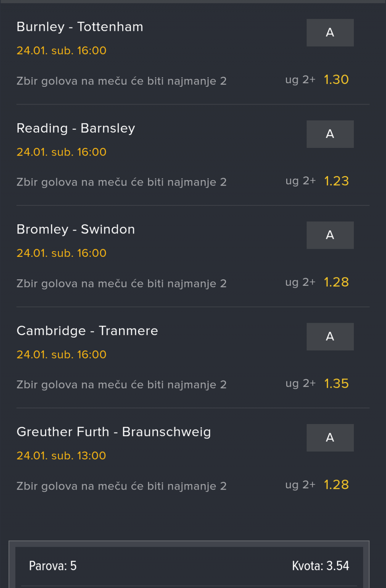Tap the ug 2+ label for Reading - Barnsley
Viewport: 386px width, 588px height.
click(x=300, y=181)
